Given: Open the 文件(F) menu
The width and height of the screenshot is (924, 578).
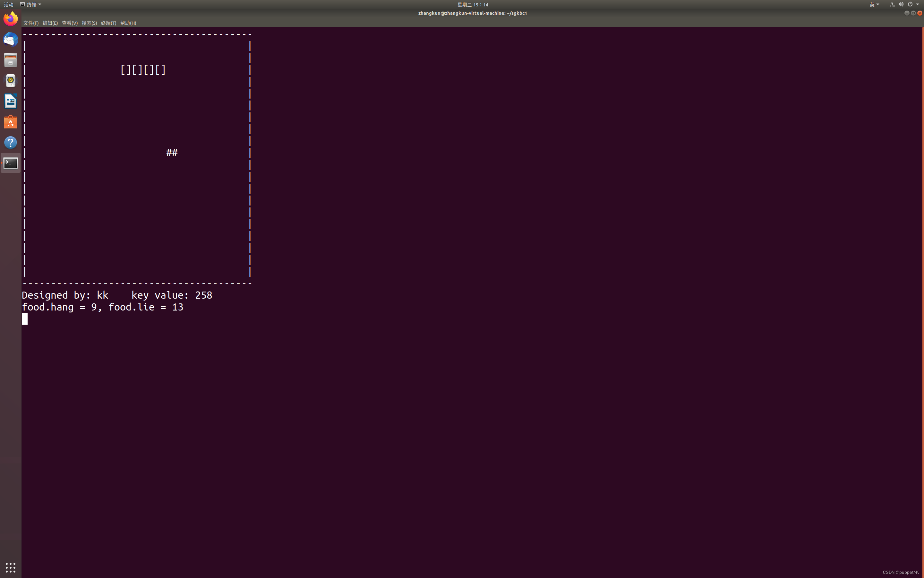Looking at the screenshot, I should 31,23.
